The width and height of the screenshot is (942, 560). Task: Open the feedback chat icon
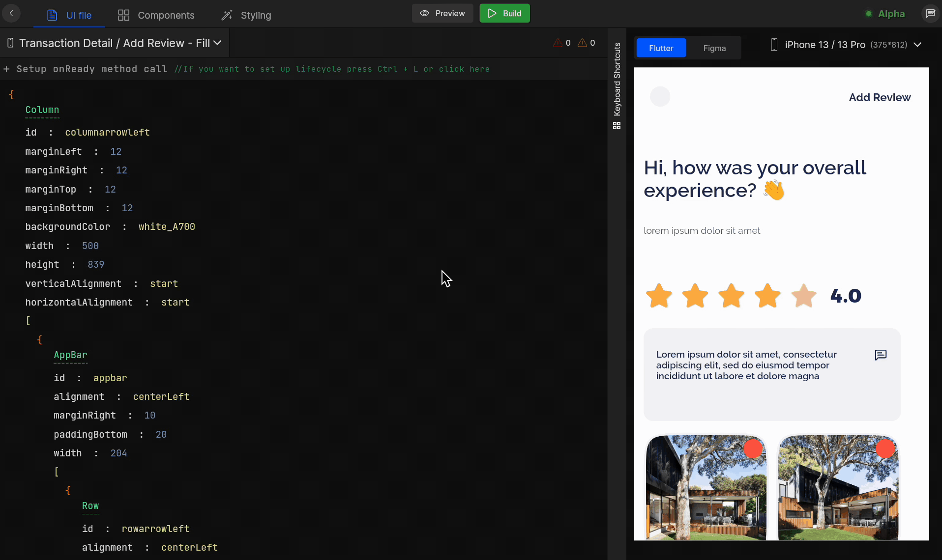coord(930,13)
